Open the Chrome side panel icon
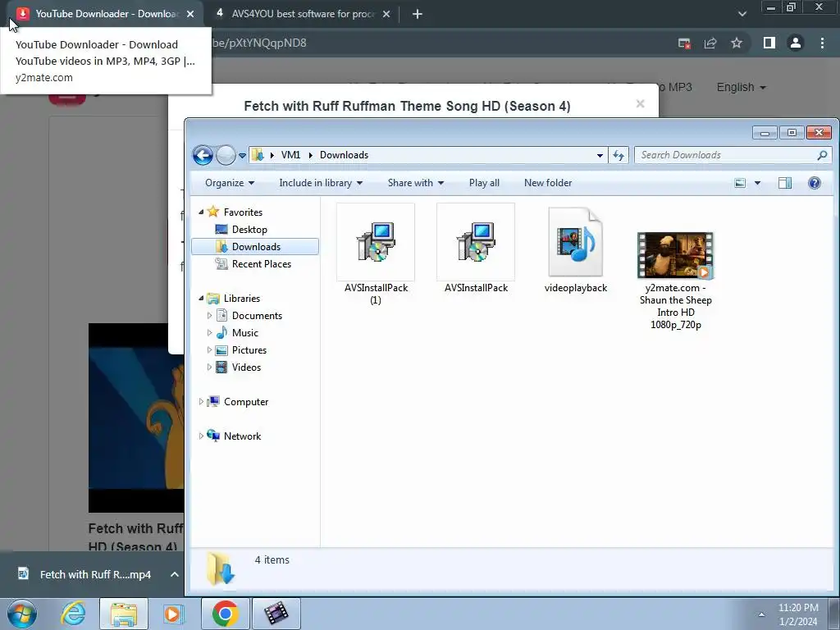 pos(769,43)
